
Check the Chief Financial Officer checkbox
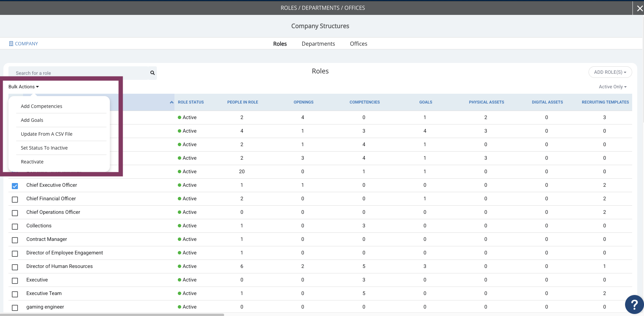pos(15,200)
